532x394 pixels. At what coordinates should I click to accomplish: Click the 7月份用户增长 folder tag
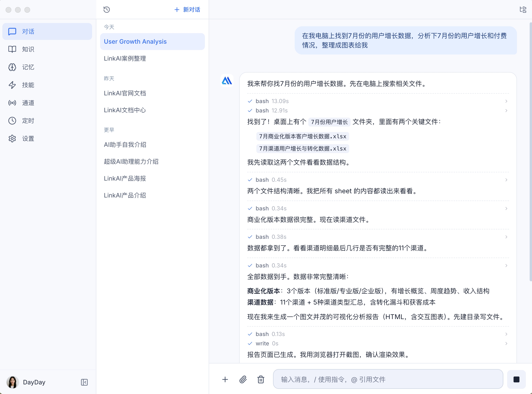click(x=329, y=122)
